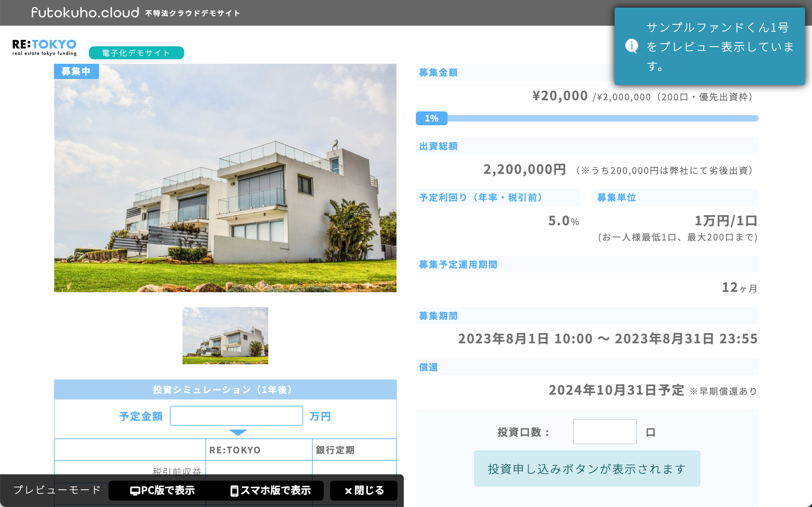Click the 投資口数 number input box
Screen dimensions: 812x507
pyautogui.click(x=604, y=431)
